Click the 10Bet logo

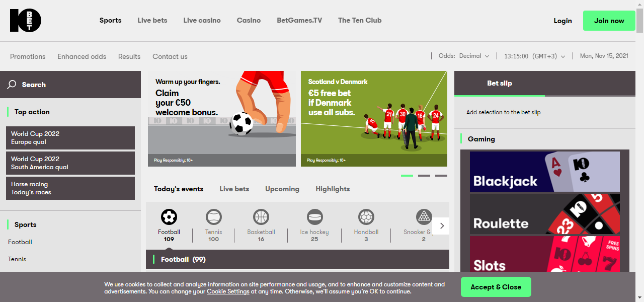point(26,21)
